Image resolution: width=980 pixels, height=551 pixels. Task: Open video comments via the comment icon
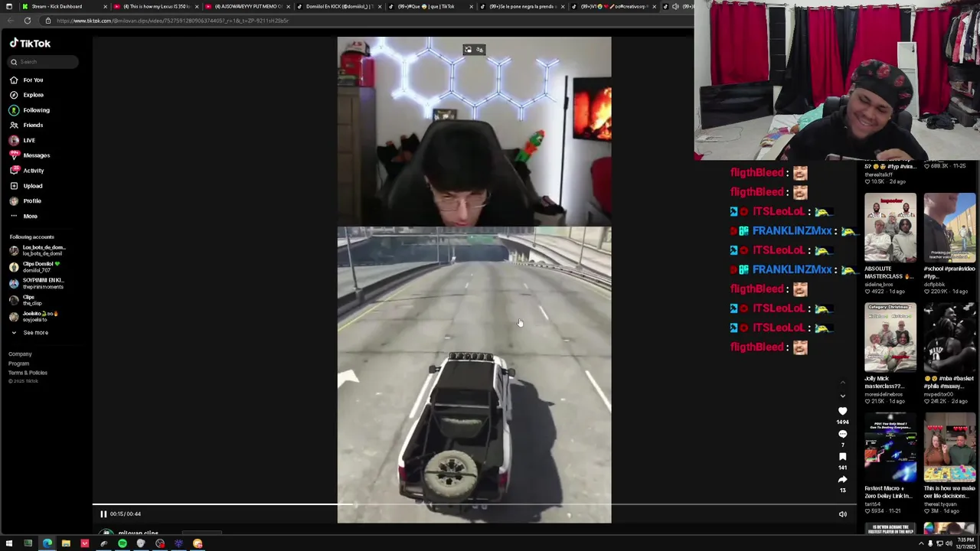842,435
